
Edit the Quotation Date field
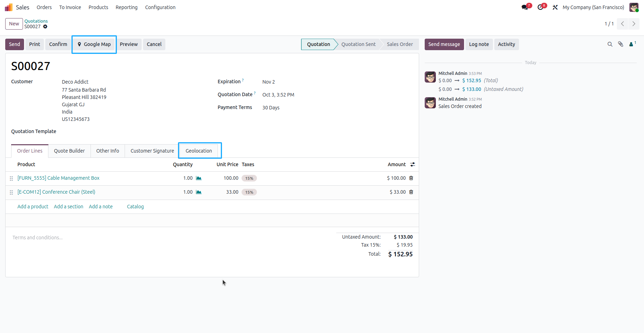point(278,95)
